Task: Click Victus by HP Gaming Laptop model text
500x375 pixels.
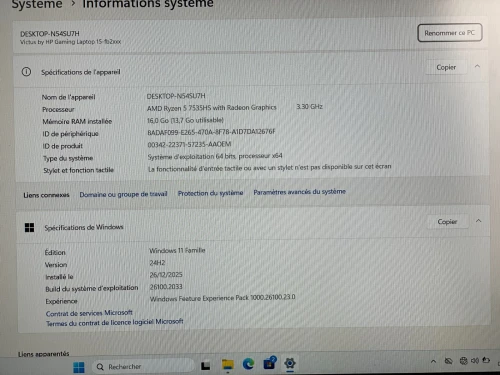Action: coord(70,42)
